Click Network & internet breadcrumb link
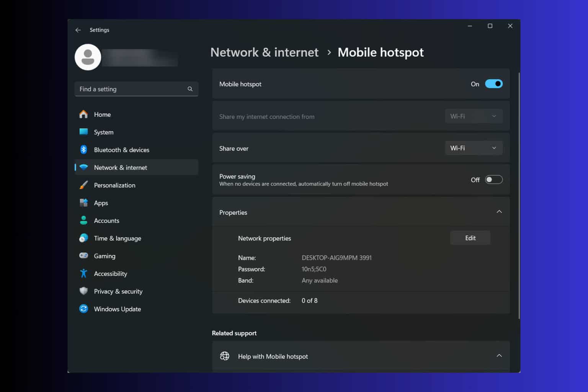The width and height of the screenshot is (588, 392). tap(265, 52)
